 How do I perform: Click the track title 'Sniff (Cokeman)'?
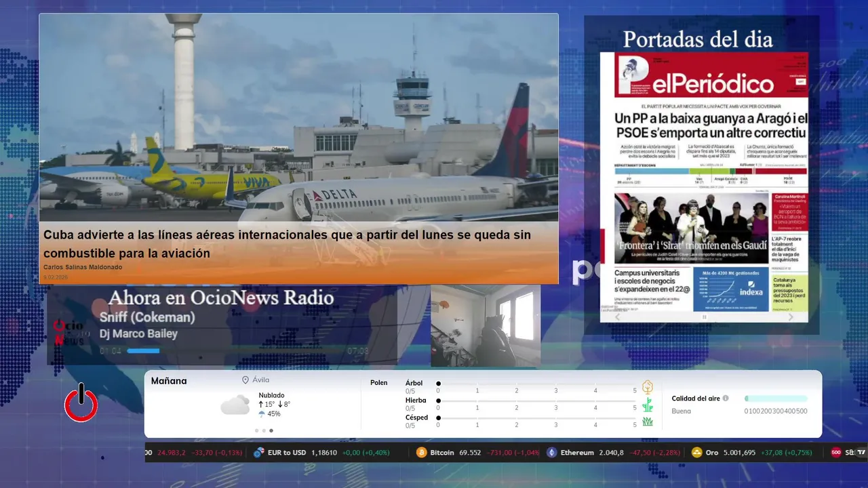point(147,317)
